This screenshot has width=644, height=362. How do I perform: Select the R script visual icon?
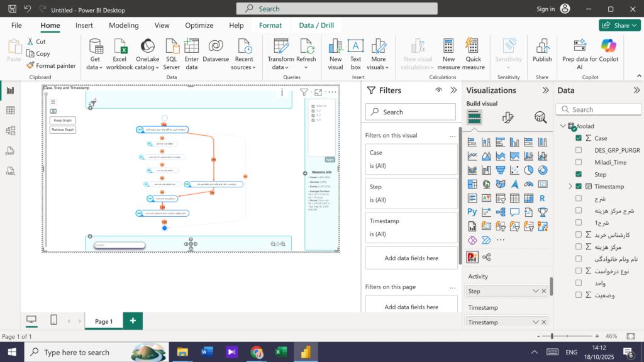(x=542, y=199)
